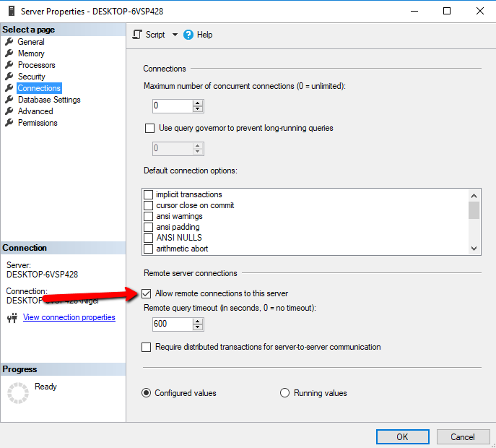Click the wrench icon next to Advanced

point(9,111)
